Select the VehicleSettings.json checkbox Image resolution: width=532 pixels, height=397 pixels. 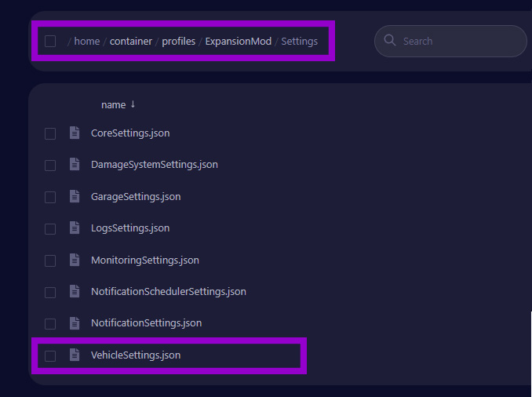tap(50, 356)
